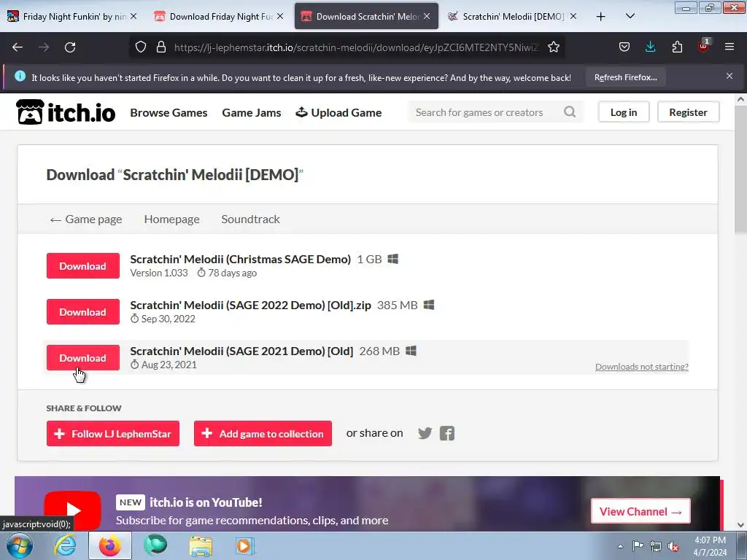
Task: Open Game Jams in the itch.io header
Action: [x=252, y=113]
